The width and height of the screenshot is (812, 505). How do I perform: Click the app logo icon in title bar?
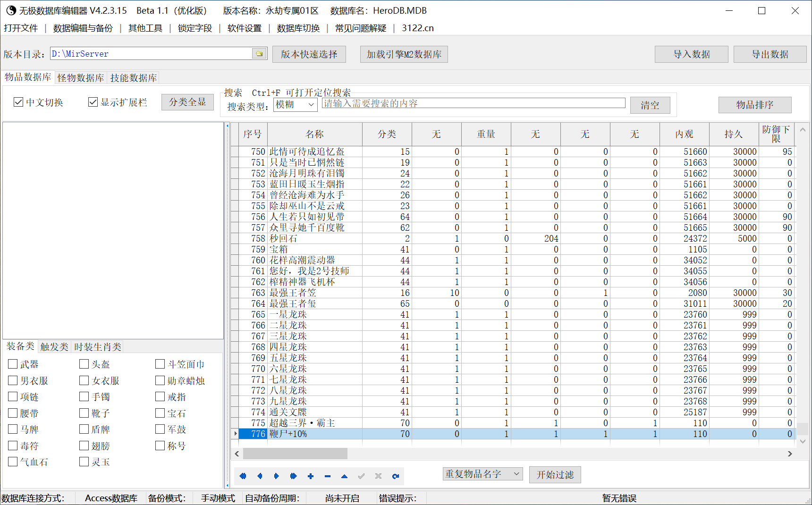click(x=11, y=10)
